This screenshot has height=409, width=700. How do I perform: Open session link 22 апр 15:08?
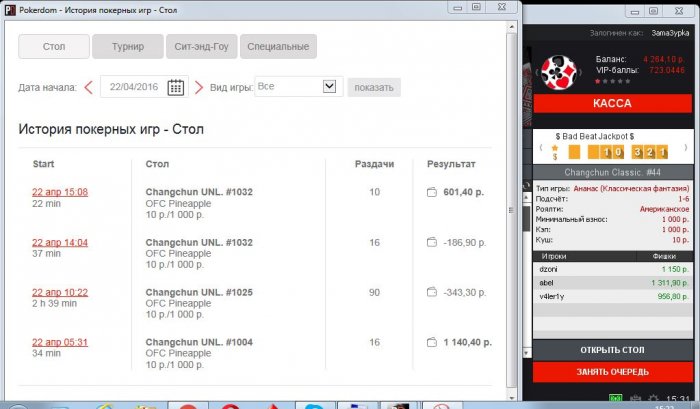(60, 192)
